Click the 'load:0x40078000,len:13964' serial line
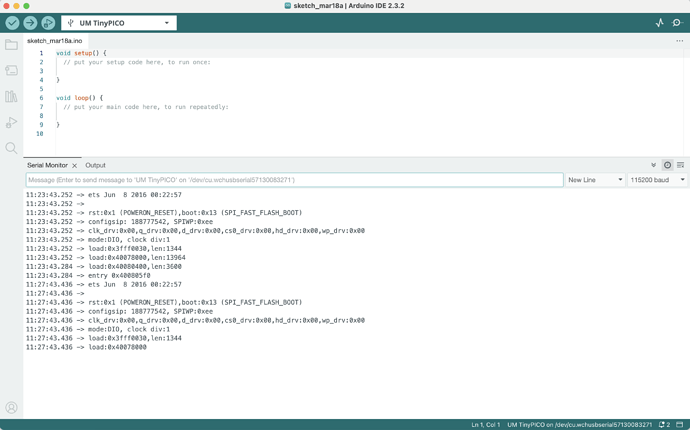The width and height of the screenshot is (690, 430). 106,257
